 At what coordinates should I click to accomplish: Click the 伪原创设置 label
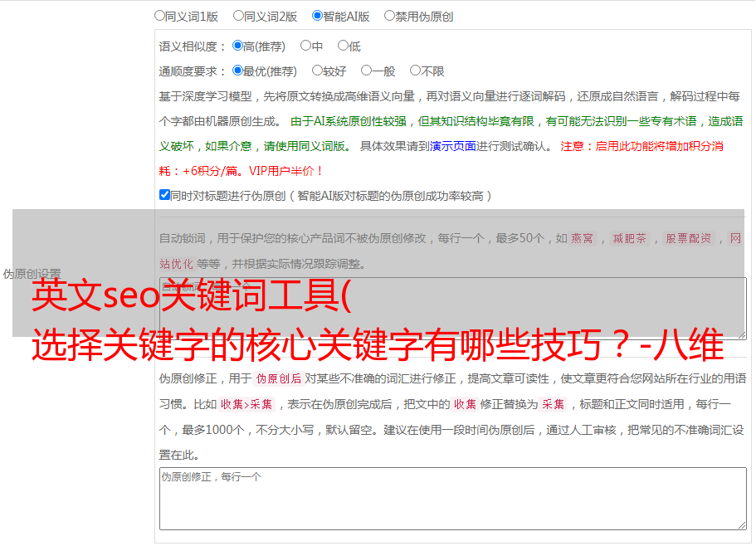coord(32,274)
